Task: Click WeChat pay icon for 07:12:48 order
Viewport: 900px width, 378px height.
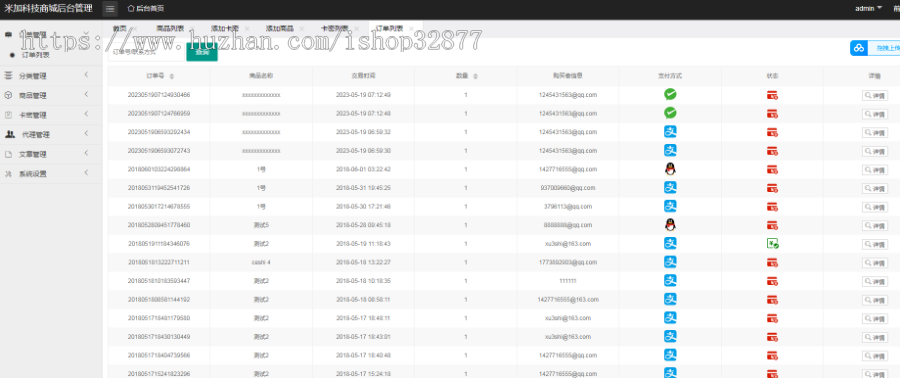Action: point(670,113)
